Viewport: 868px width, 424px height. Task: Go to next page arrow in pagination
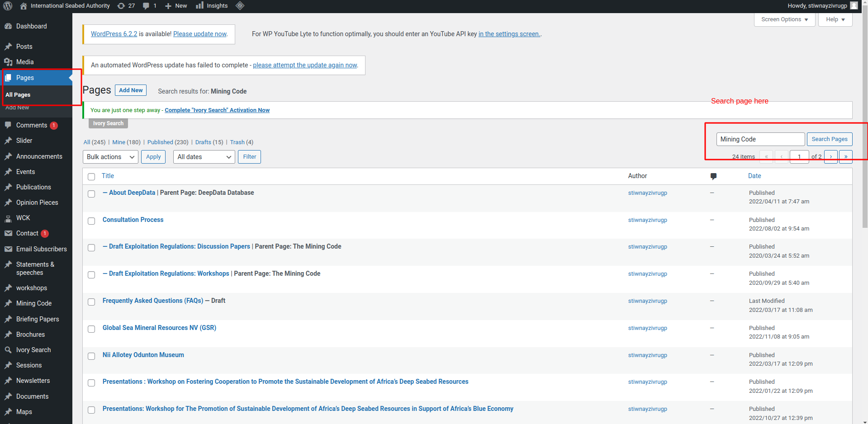coord(831,157)
